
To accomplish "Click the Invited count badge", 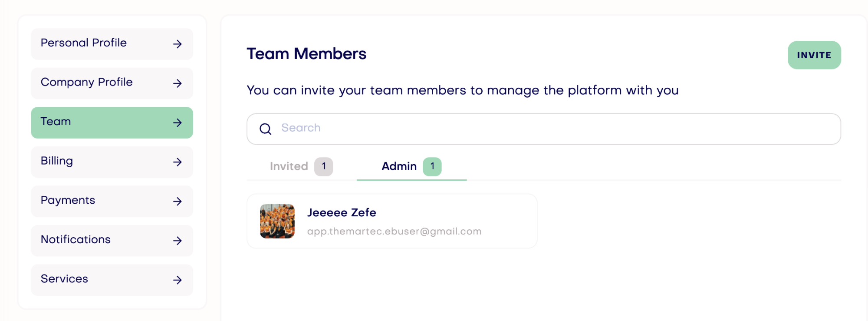I will pyautogui.click(x=324, y=167).
